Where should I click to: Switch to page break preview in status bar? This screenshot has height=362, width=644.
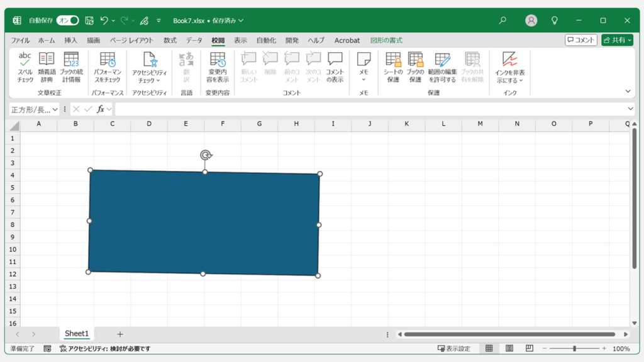[x=530, y=348]
